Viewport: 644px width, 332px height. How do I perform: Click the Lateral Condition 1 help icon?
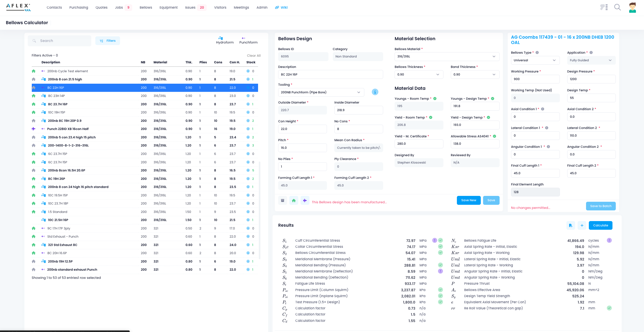tap(547, 128)
